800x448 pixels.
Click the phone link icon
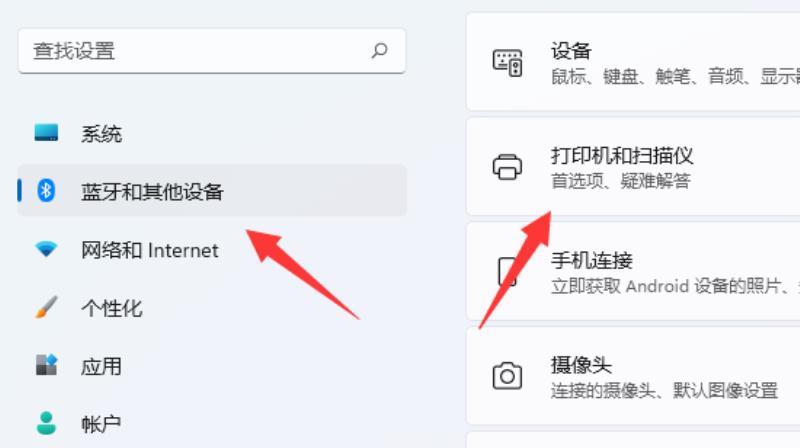[507, 271]
